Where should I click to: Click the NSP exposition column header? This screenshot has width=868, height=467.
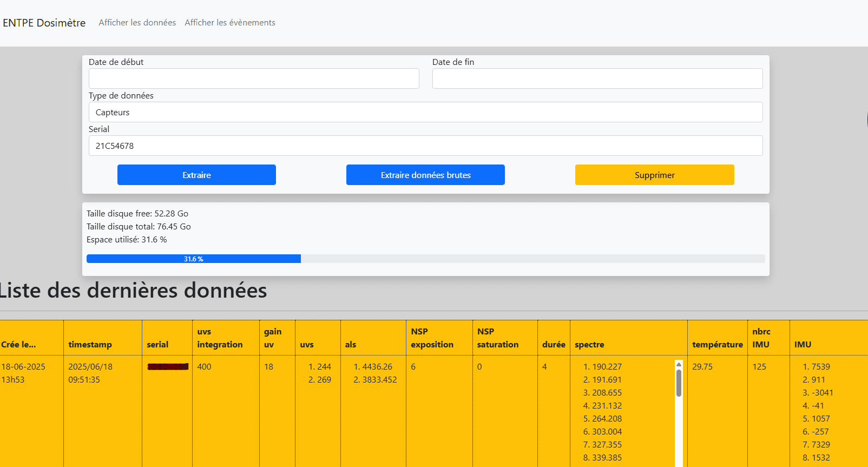(432, 338)
